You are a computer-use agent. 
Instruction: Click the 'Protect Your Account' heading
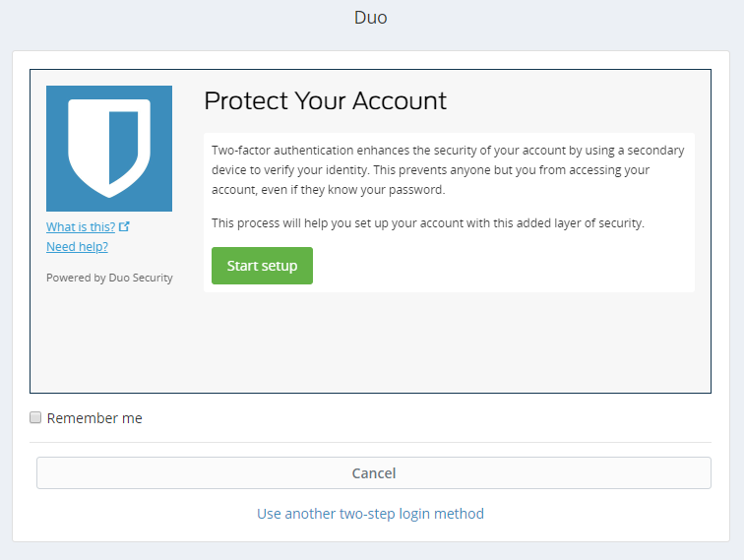[326, 100]
